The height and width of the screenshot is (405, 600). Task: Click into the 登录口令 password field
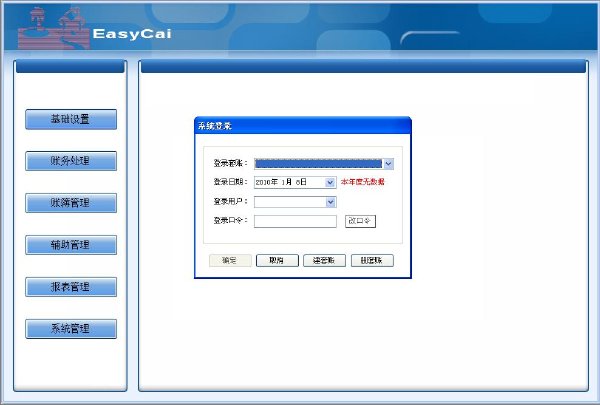pyautogui.click(x=295, y=221)
